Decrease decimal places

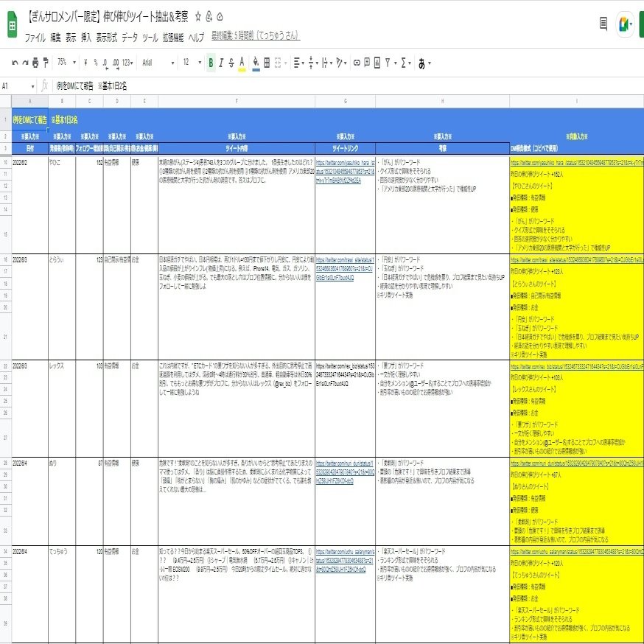tap(105, 63)
